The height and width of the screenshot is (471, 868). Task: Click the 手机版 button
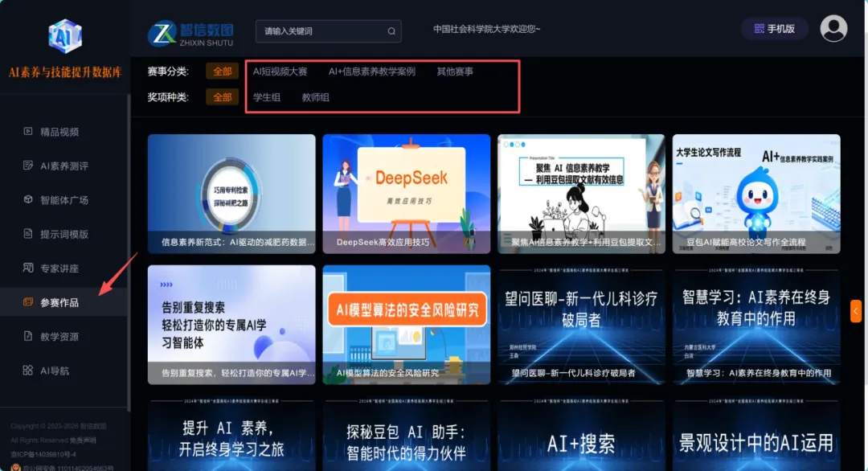pos(775,29)
